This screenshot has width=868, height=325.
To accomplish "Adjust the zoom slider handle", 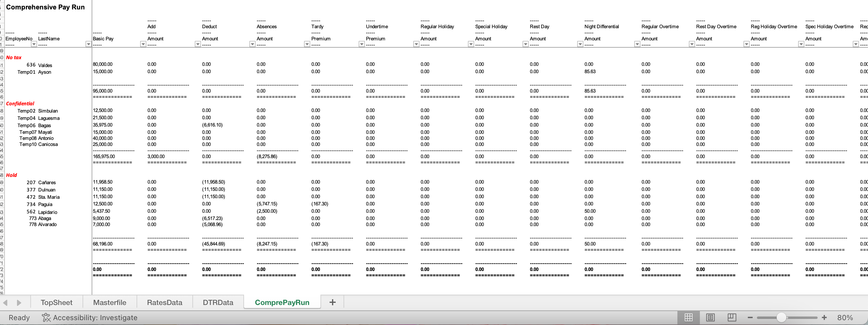I will tap(782, 317).
